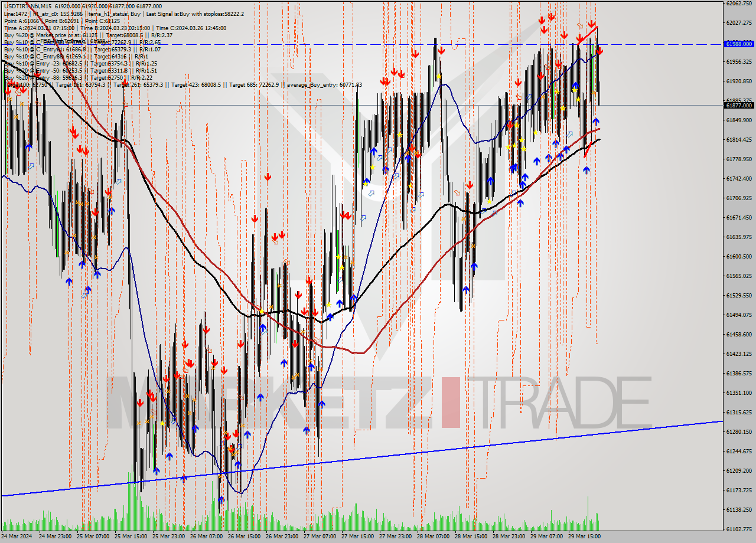Click the 62027.275 price axis label

pyautogui.click(x=739, y=22)
